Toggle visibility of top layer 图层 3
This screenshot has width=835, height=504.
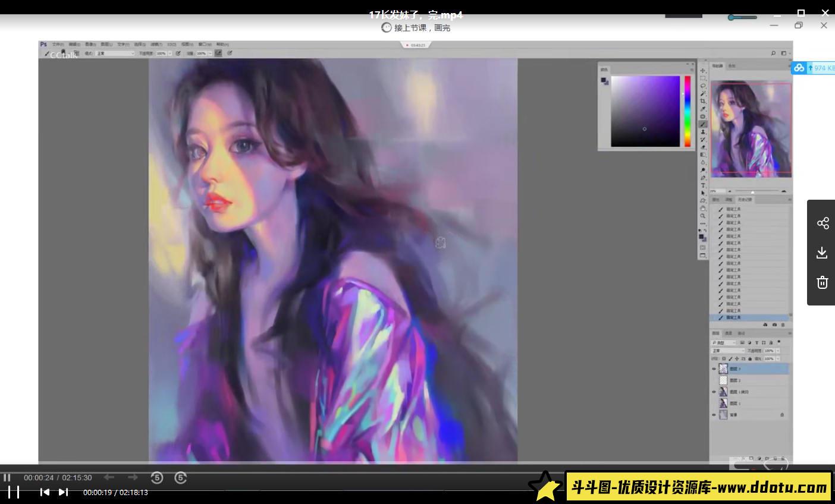pyautogui.click(x=714, y=369)
